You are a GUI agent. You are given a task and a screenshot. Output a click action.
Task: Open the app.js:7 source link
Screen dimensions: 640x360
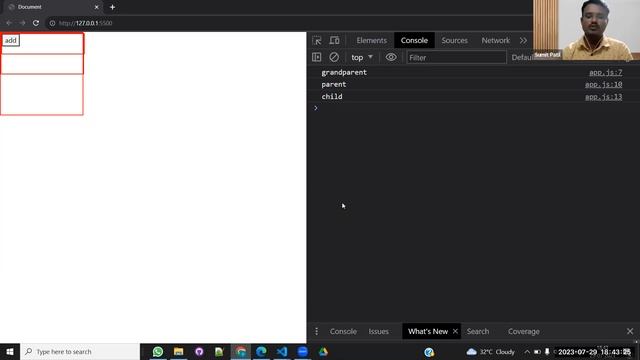click(x=606, y=72)
